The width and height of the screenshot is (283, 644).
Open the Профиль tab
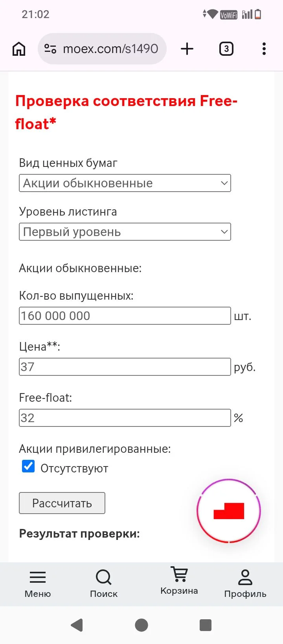click(245, 584)
